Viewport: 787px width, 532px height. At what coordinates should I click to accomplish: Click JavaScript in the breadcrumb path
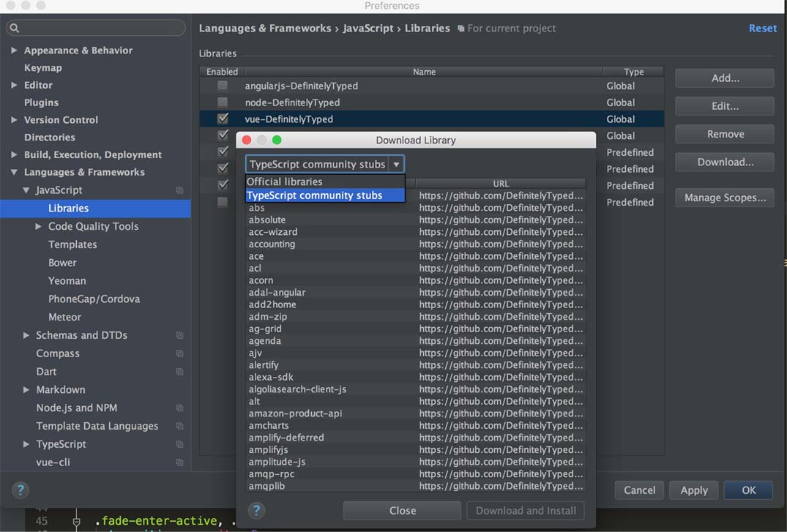click(x=368, y=28)
